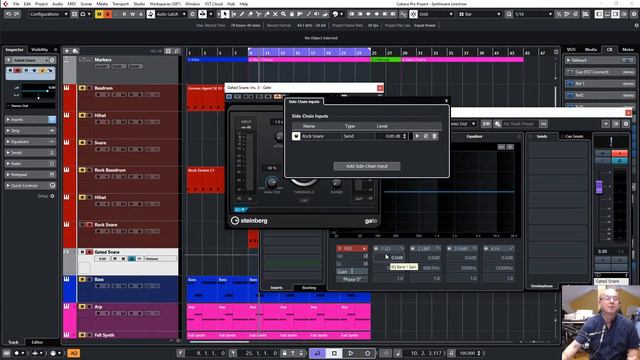Screen dimensions: 640x360
Task: Select the Erase tool
Action: [250, 14]
